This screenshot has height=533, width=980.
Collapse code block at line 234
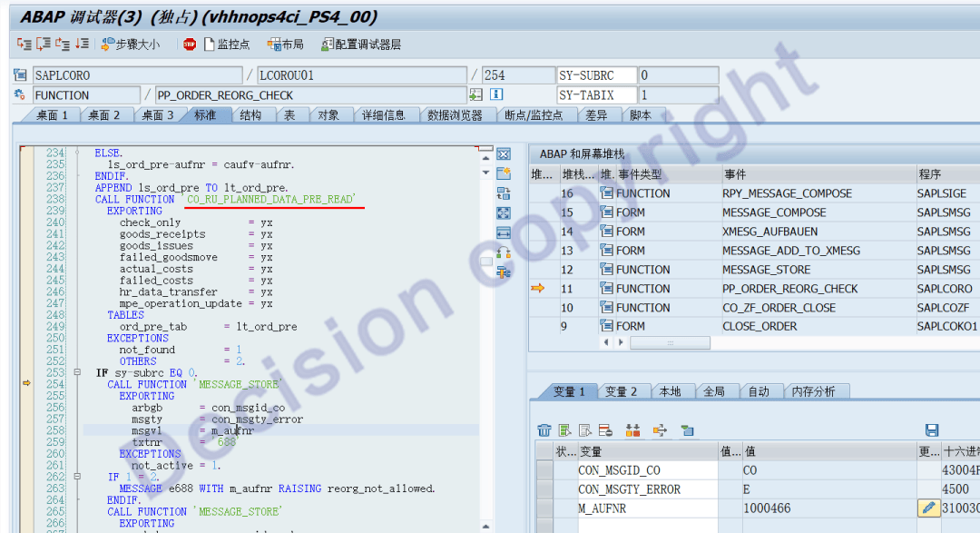[x=78, y=153]
